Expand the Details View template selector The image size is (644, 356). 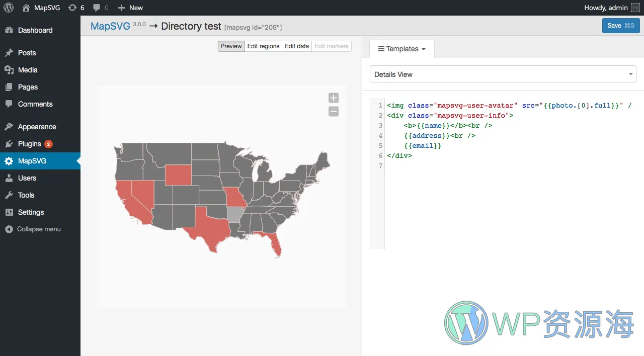[x=503, y=74]
